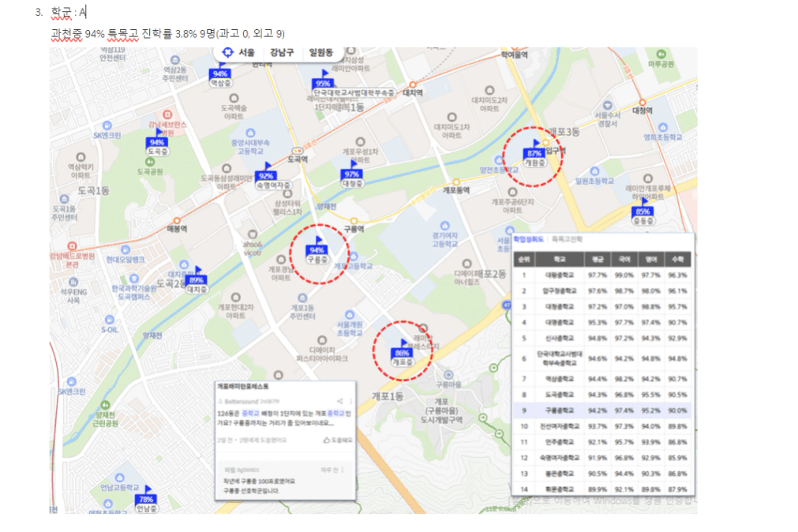Image resolution: width=798 pixels, height=532 pixels.
Task: Click 도곡중학교 in the ranking table
Action: click(x=560, y=395)
